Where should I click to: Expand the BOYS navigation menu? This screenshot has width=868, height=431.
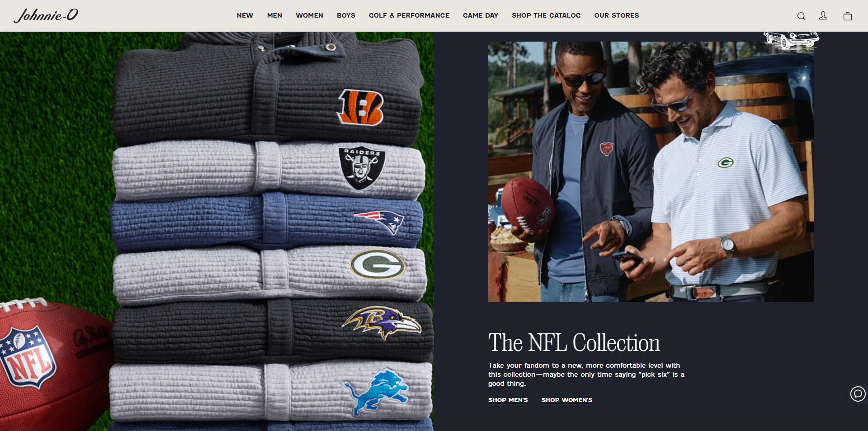click(x=346, y=15)
